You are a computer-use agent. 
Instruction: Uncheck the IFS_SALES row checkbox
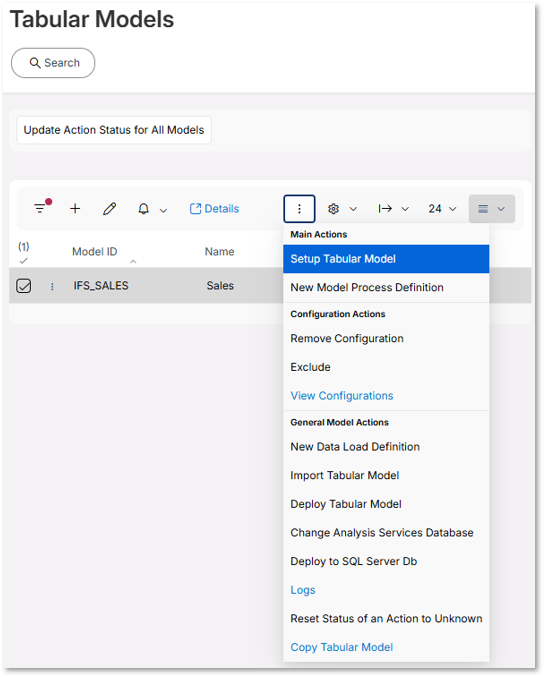[24, 285]
